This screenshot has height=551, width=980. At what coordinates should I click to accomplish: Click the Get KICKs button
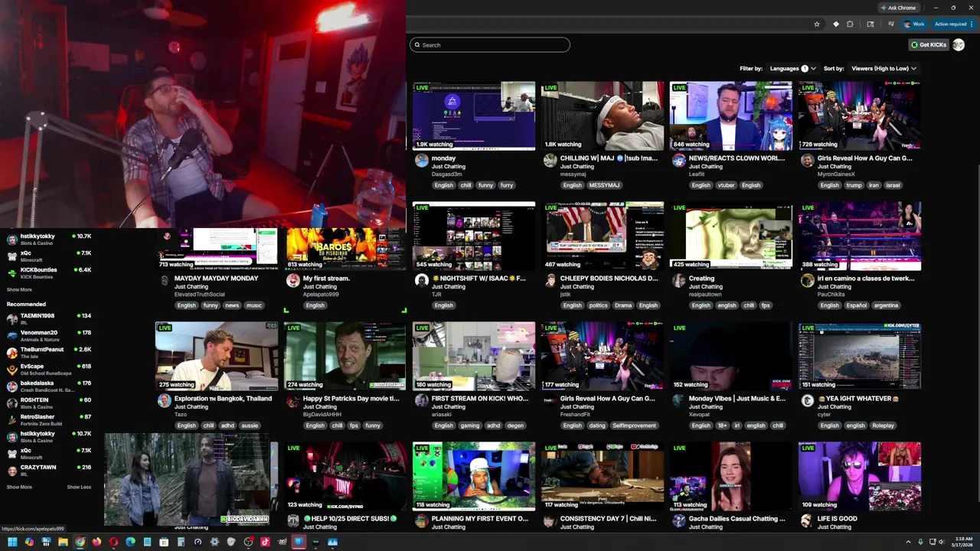click(x=929, y=44)
